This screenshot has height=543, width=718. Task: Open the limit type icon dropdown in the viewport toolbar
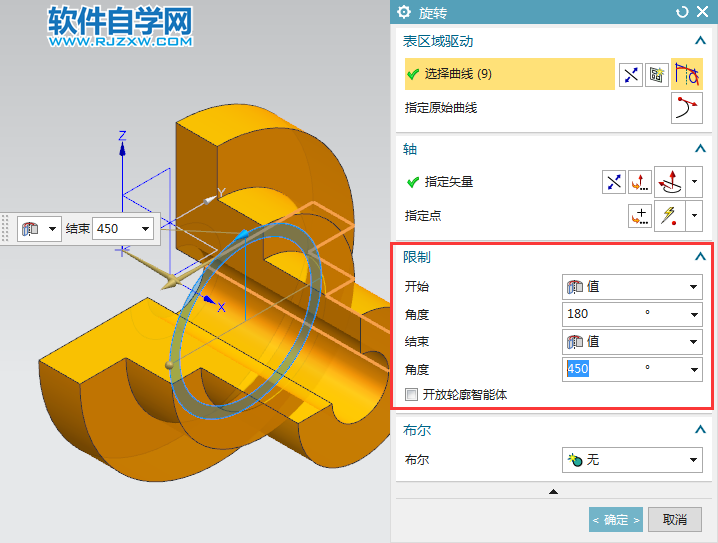(39, 228)
